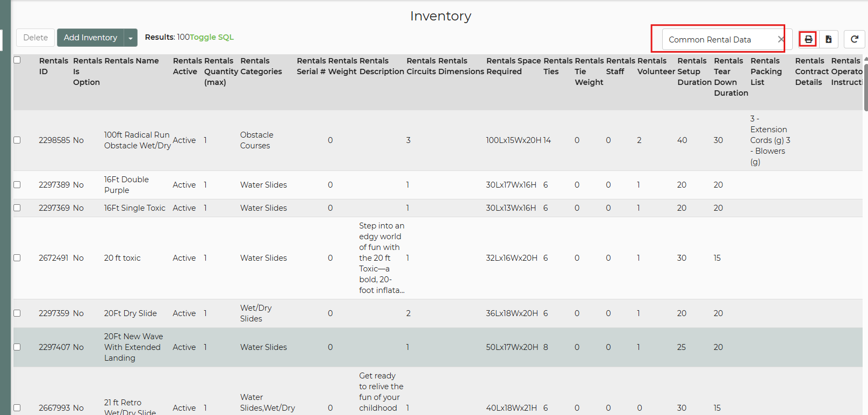Click the refresh inventory icon
The width and height of the screenshot is (868, 415).
coord(854,39)
